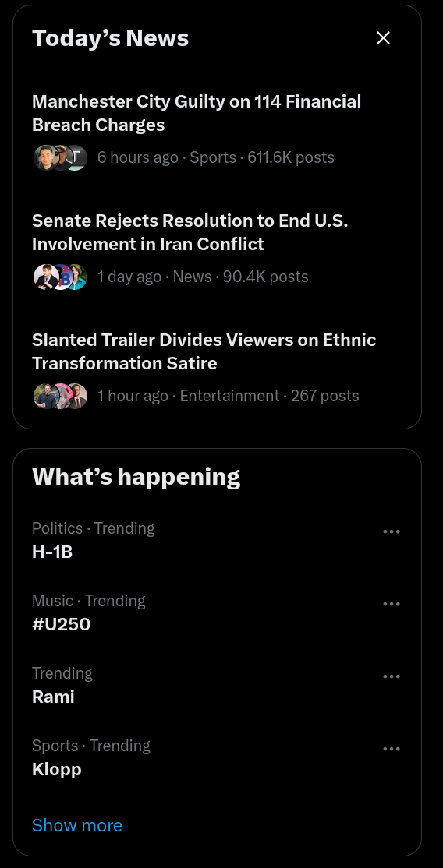Click avatars under Slanted Trailer story
The width and height of the screenshot is (443, 868).
click(60, 396)
